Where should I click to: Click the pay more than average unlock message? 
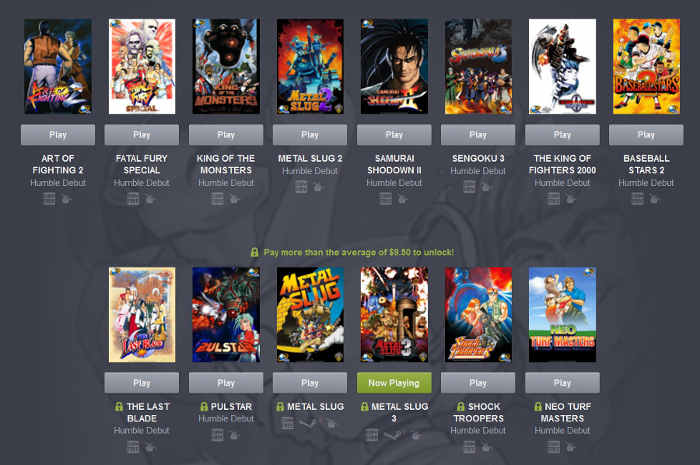point(358,253)
